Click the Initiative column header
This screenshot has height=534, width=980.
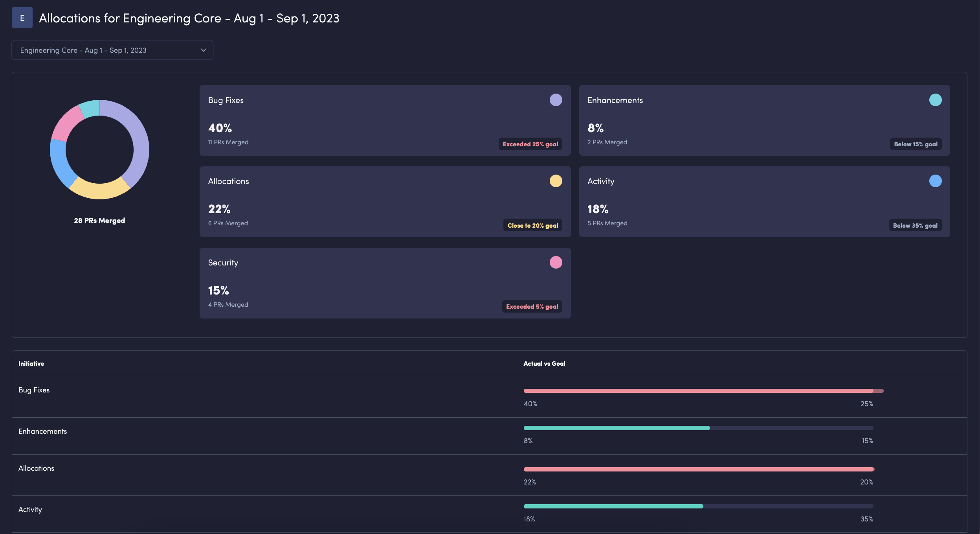[31, 363]
